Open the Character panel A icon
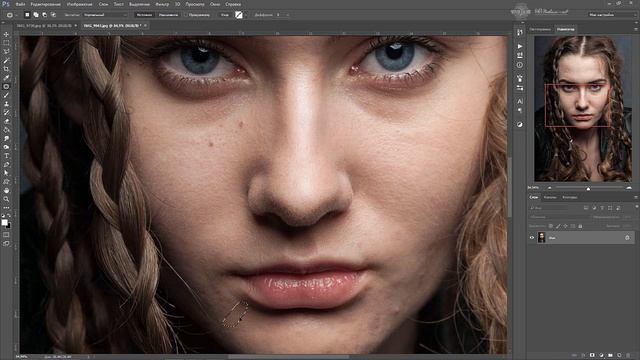The image size is (640, 360). (x=520, y=101)
